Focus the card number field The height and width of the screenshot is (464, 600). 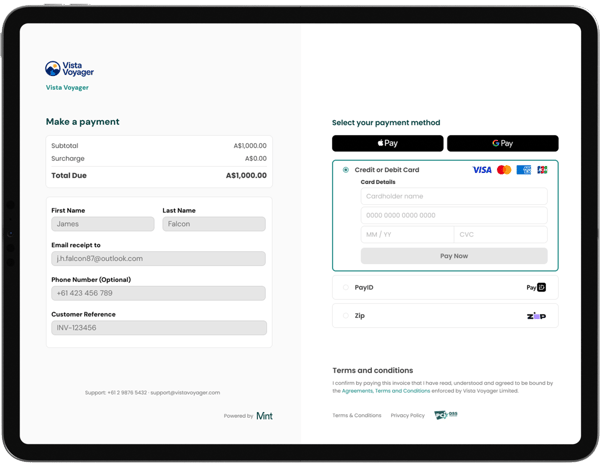pos(454,215)
